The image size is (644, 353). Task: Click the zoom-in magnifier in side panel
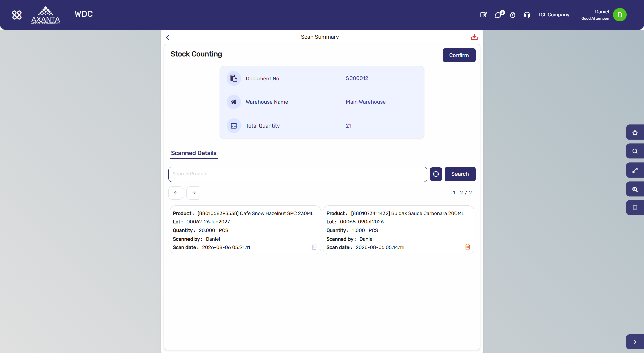pos(635,189)
